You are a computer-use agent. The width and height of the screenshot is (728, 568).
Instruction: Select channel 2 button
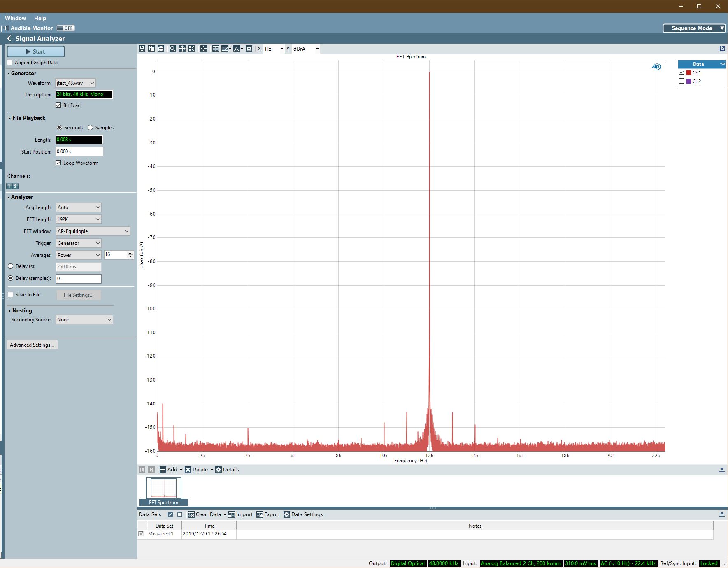click(x=16, y=186)
